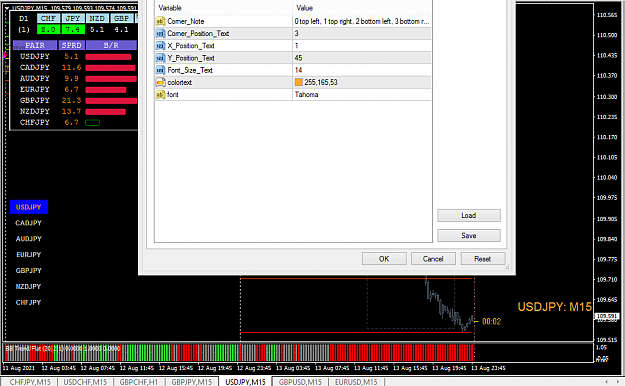The height and width of the screenshot is (386, 625).
Task: Click the Y_Position_Text integer icon
Action: tap(160, 58)
